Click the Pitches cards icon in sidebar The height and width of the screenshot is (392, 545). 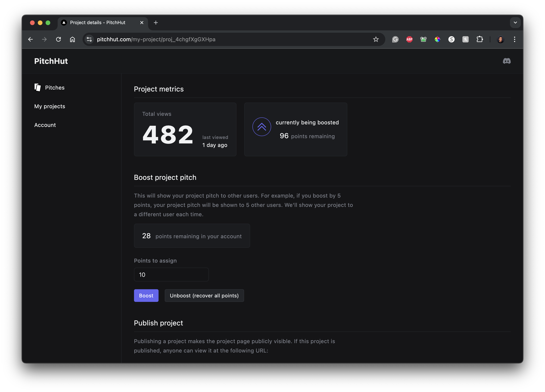[x=37, y=87]
